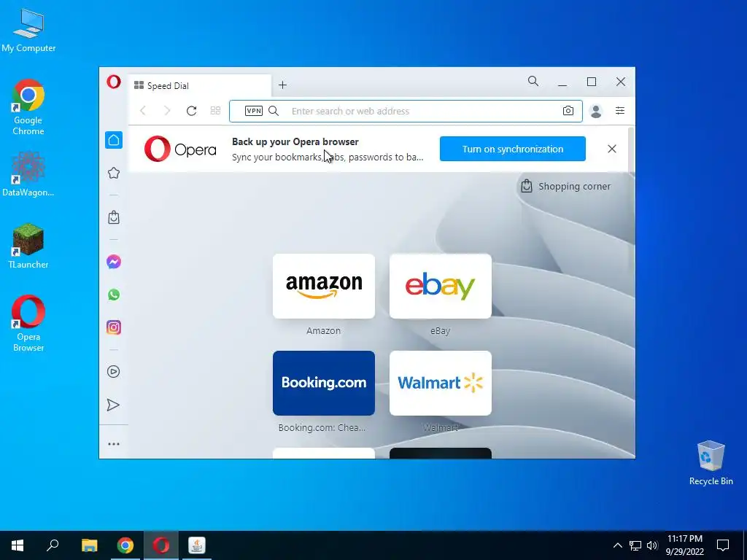Open WhatsApp in the sidebar
This screenshot has height=560, width=747.
(114, 295)
